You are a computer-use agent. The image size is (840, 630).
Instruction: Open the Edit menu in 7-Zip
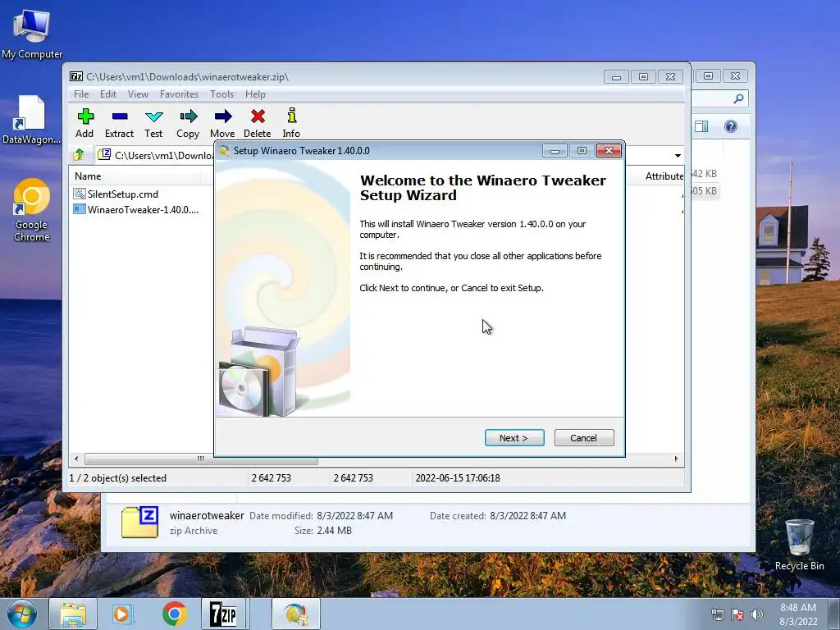click(108, 94)
